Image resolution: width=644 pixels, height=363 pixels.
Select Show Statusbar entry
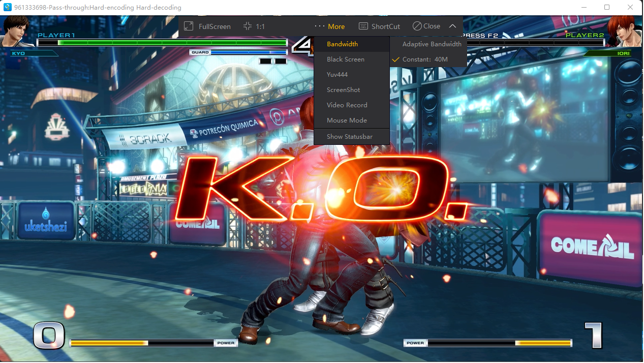click(352, 137)
